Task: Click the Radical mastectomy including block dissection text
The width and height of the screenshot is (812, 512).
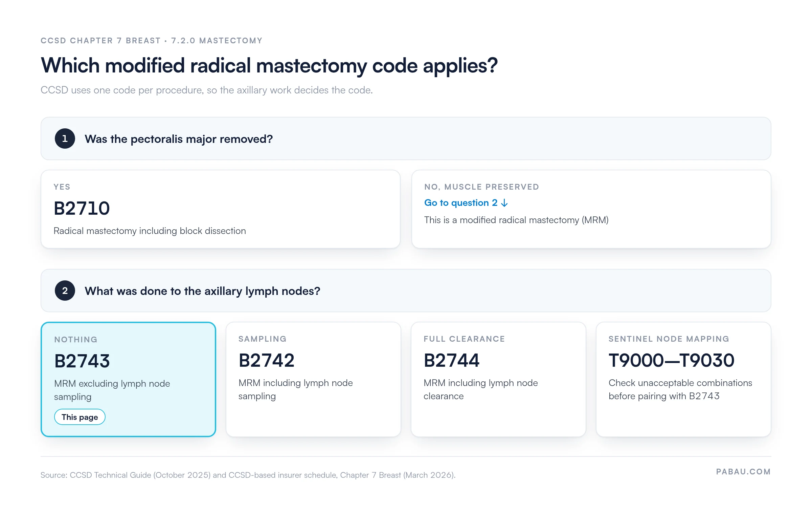Action: (150, 231)
